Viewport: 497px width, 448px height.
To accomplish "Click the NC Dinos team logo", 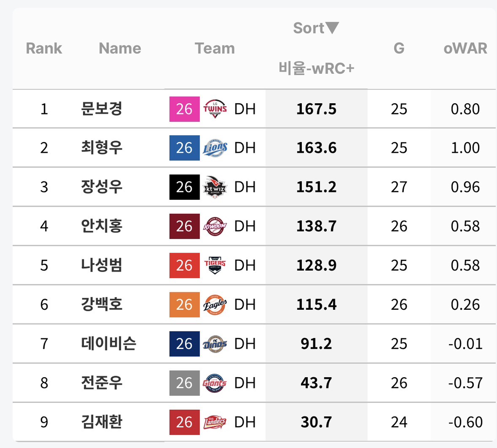I will (x=215, y=344).
